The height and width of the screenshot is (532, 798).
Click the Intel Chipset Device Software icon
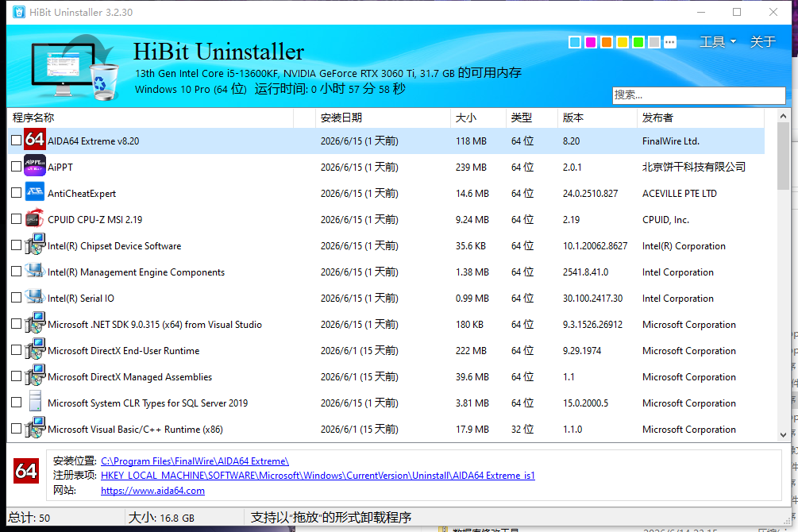click(x=35, y=245)
